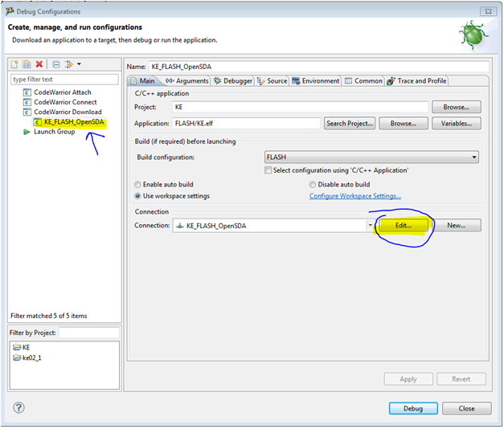Click Browse button next to Project field

[x=457, y=108]
